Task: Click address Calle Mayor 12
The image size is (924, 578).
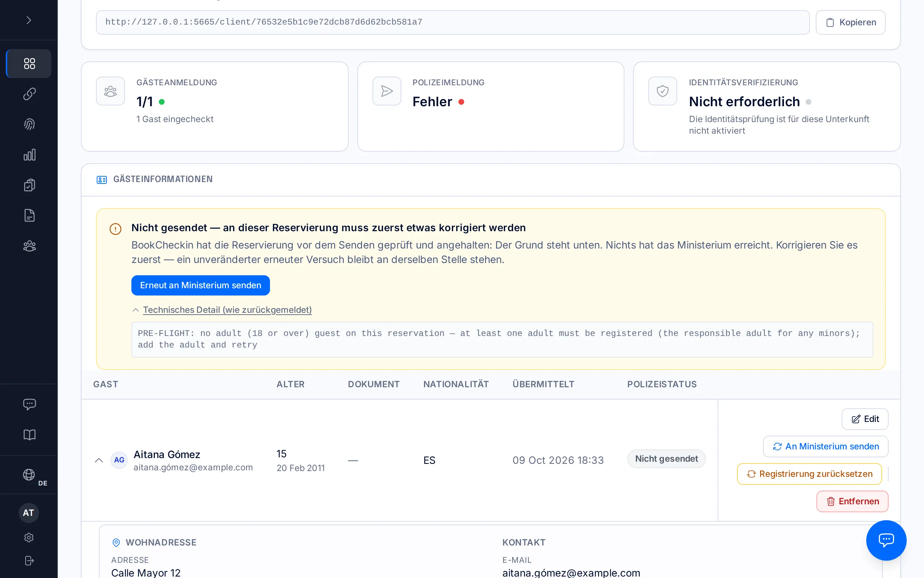Action: tap(146, 573)
